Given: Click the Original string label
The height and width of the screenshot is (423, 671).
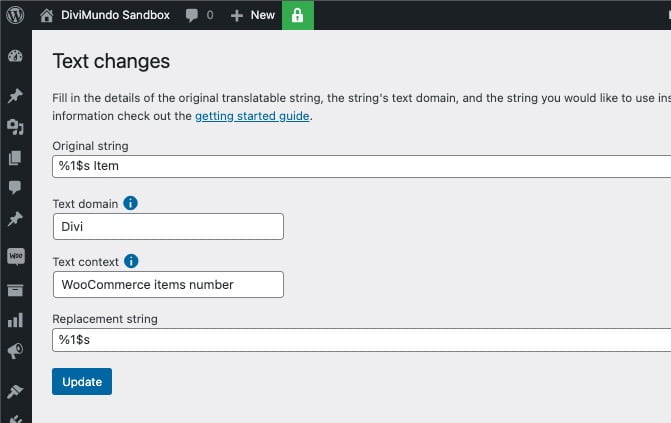Looking at the screenshot, I should pyautogui.click(x=90, y=146).
